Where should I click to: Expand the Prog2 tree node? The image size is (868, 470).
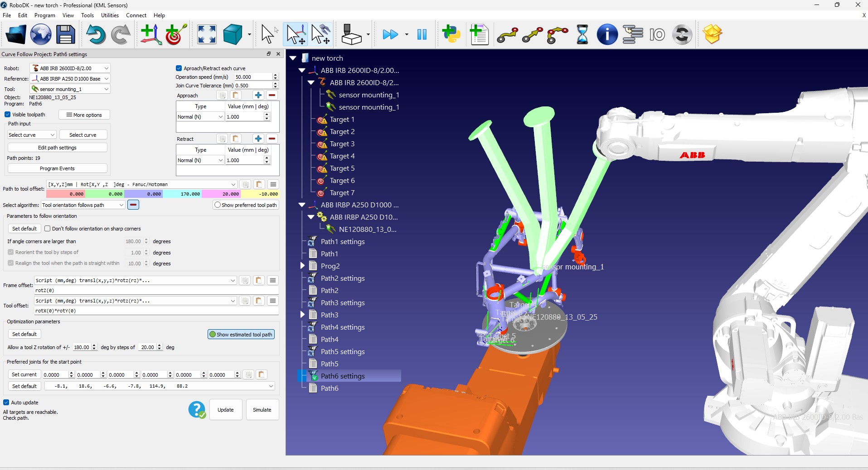pyautogui.click(x=302, y=266)
